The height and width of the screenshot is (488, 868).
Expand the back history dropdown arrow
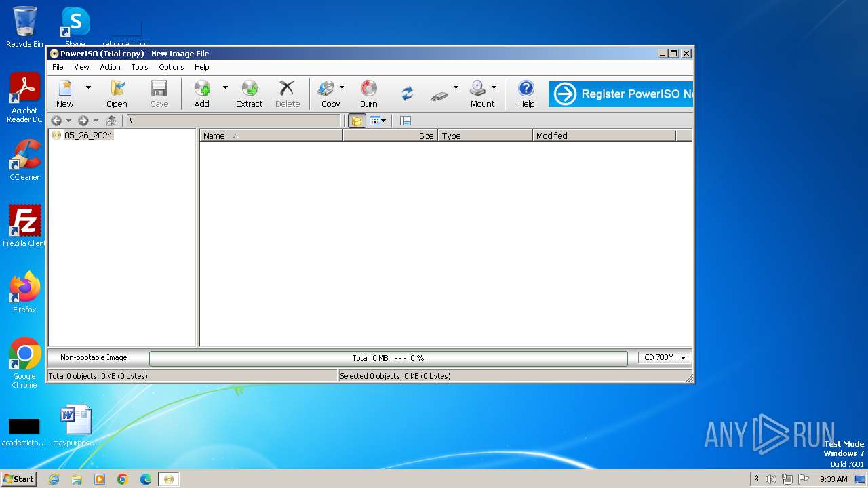coord(68,121)
